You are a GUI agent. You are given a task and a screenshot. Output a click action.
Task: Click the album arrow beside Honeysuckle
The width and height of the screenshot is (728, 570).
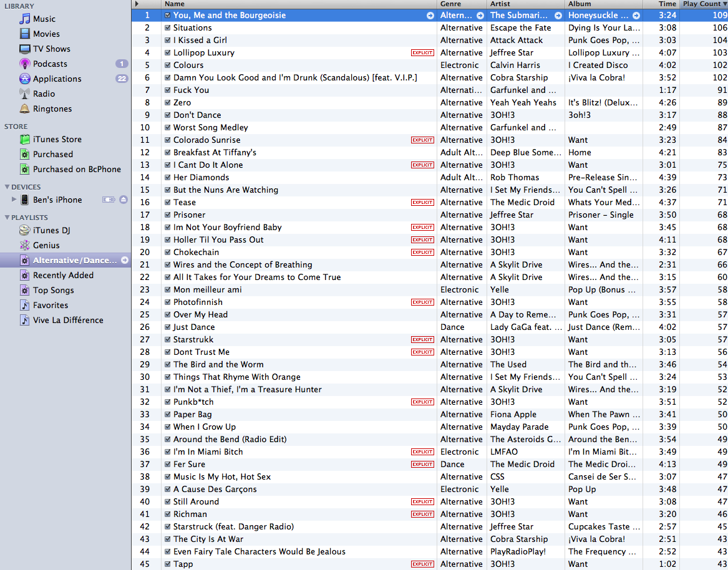pyautogui.click(x=636, y=16)
